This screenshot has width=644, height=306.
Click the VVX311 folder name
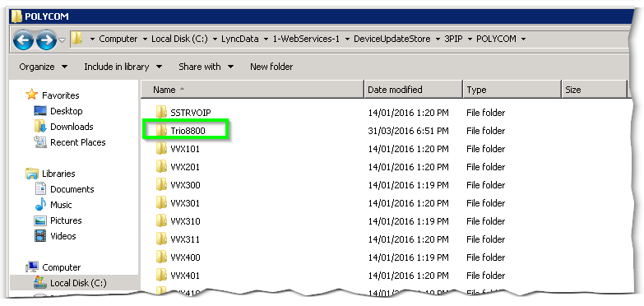pyautogui.click(x=185, y=239)
